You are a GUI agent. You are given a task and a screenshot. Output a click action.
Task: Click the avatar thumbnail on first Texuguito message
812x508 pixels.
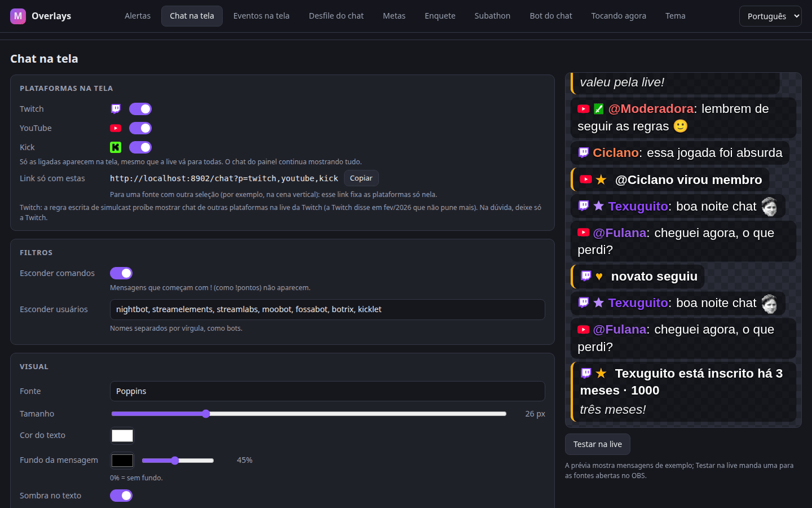769,207
